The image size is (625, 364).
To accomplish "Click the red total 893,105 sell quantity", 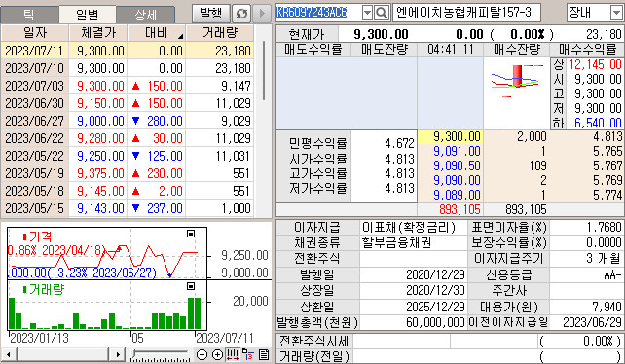I will point(460,209).
